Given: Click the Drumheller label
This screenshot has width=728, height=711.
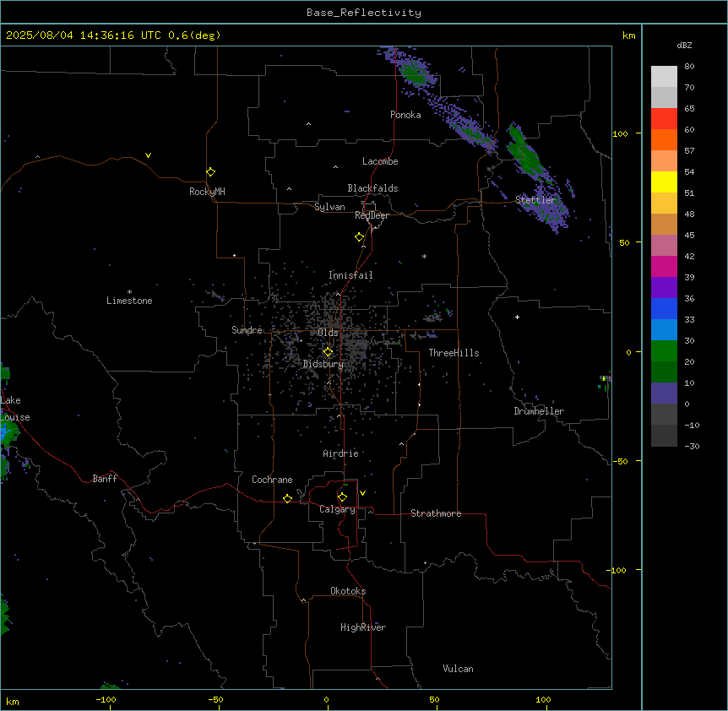Looking at the screenshot, I should click(x=539, y=411).
